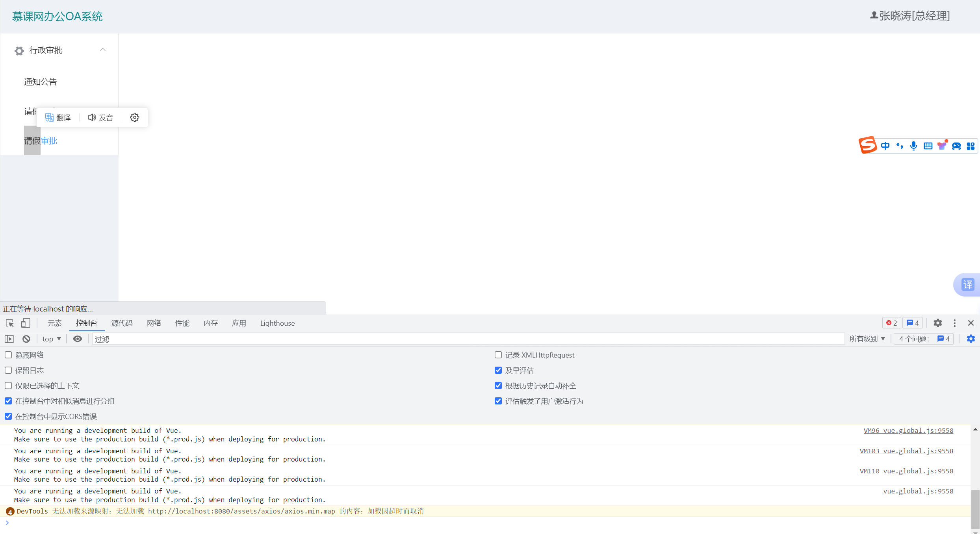This screenshot has height=534, width=980.
Task: Click the warning badge on the DevTools message
Action: coord(10,512)
